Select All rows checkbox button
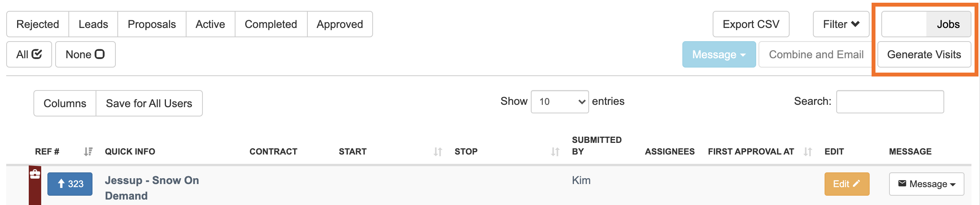 29,54
